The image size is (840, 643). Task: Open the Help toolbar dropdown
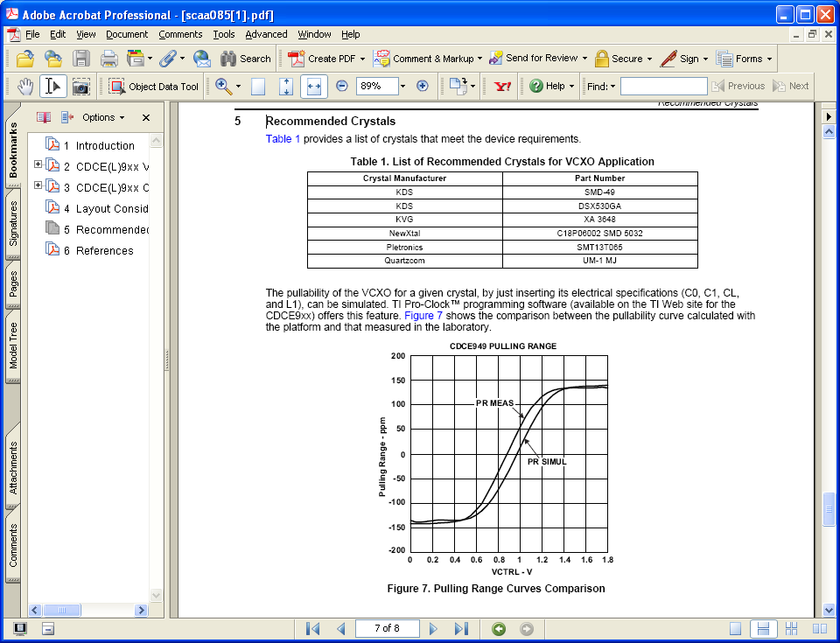coord(571,86)
